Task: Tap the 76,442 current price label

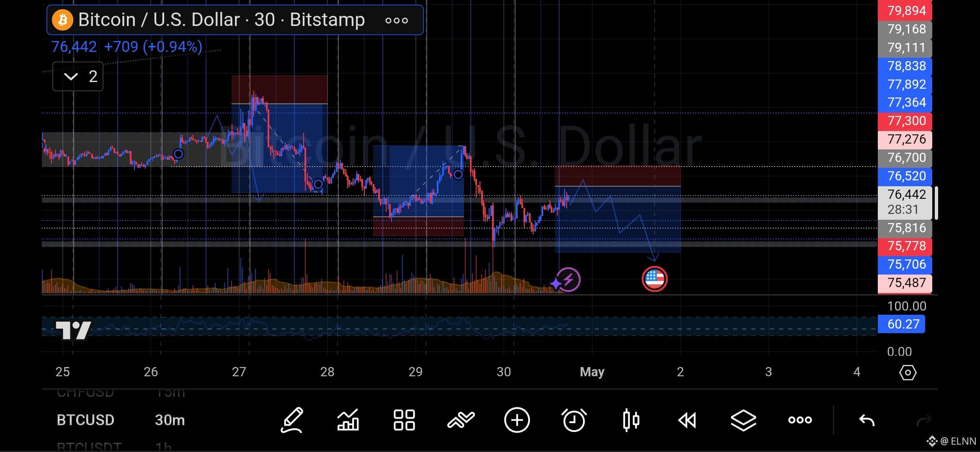Action: click(x=905, y=202)
